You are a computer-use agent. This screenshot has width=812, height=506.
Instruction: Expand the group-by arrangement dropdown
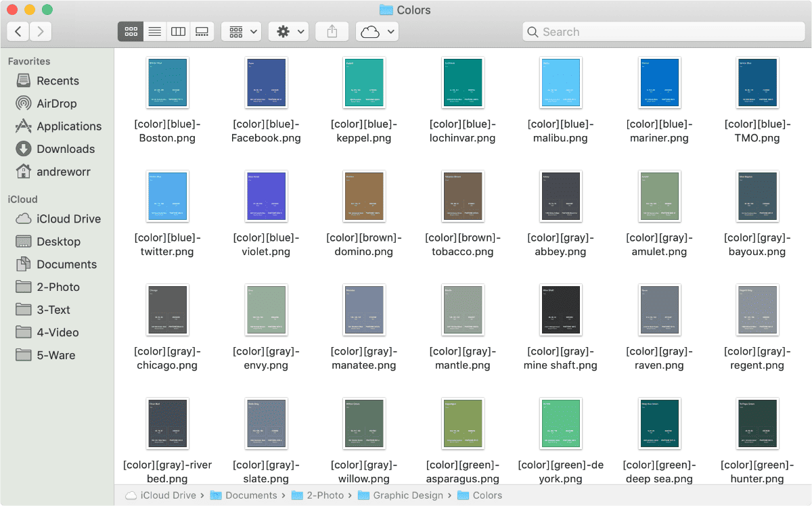242,32
